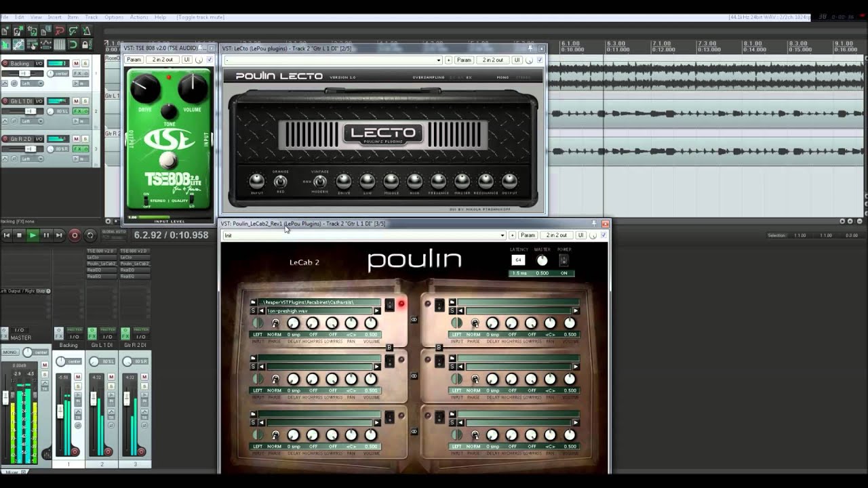Image resolution: width=868 pixels, height=488 pixels.
Task: Open LeCto '2 in 2 out' pin connector
Action: [x=493, y=60]
